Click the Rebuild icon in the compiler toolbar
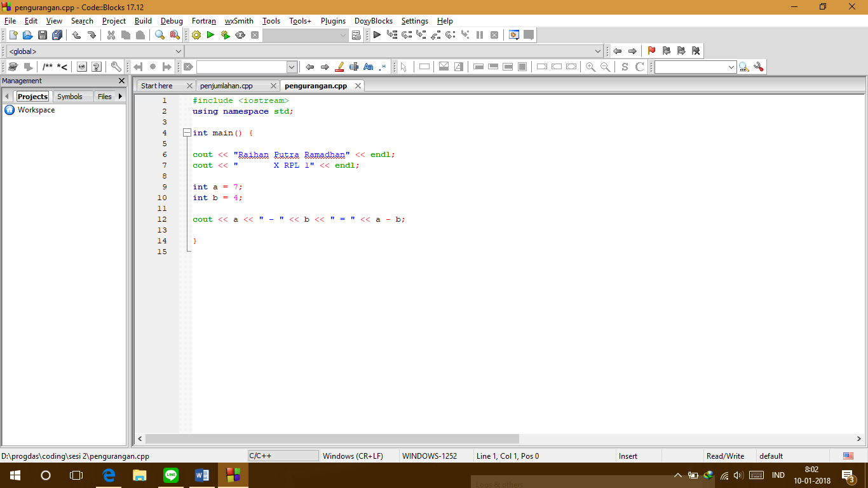 click(x=240, y=35)
